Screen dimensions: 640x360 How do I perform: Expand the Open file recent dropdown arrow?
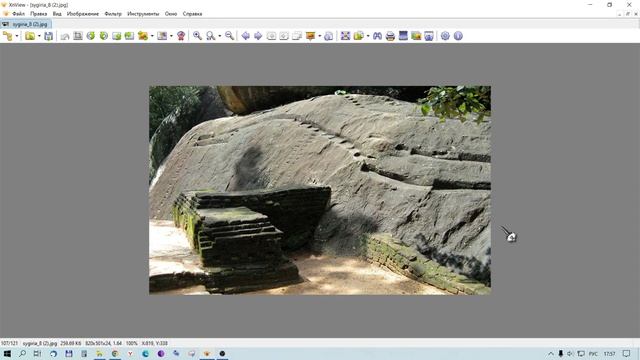[39, 36]
